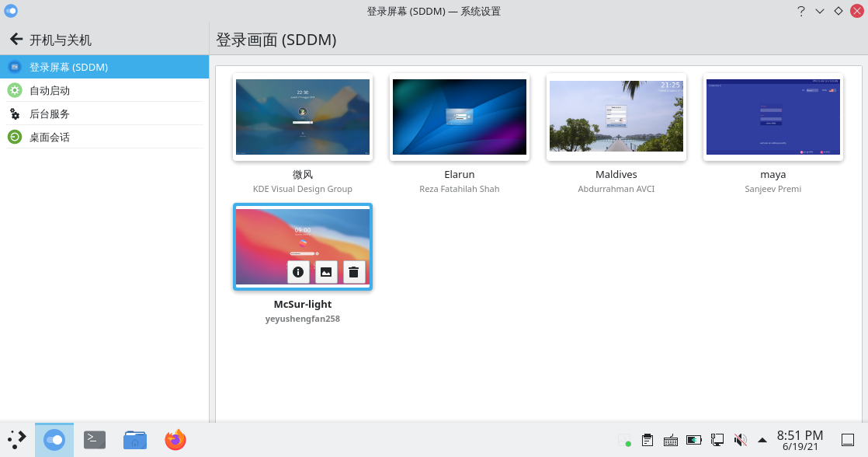Image resolution: width=868 pixels, height=457 pixels.
Task: Choose the Maldives theme by Abdurrahman AVCI
Action: [x=616, y=117]
